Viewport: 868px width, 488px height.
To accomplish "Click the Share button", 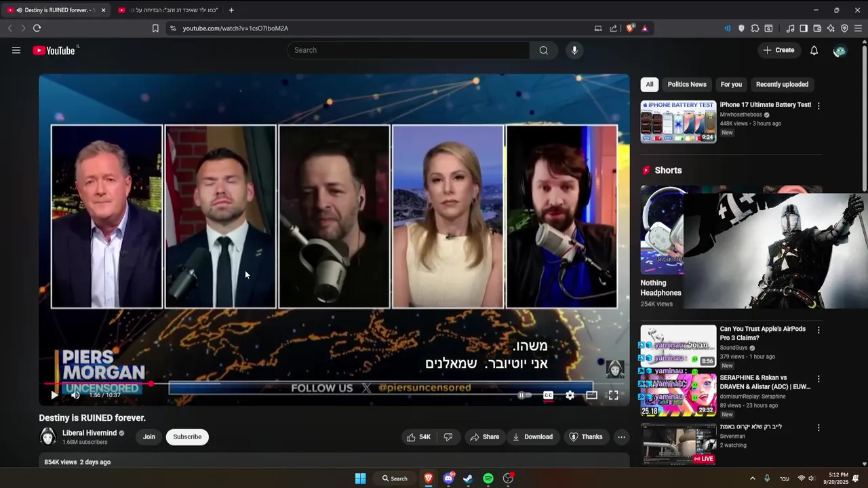I will tap(484, 437).
